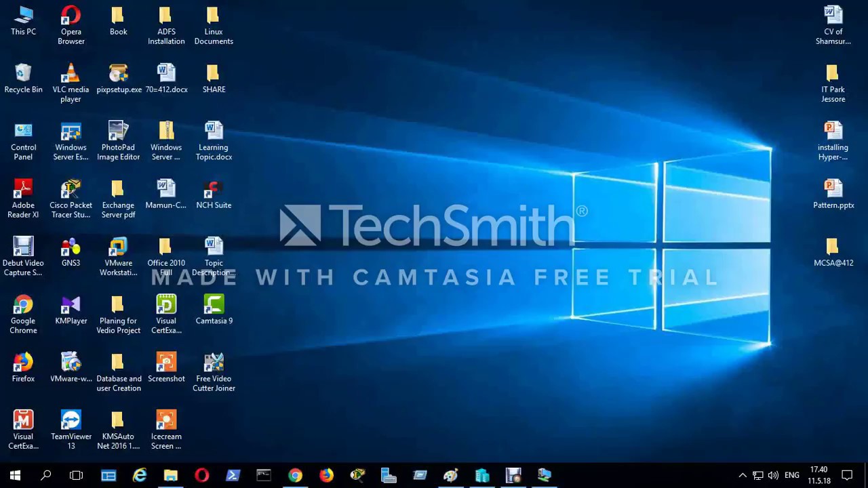Select ADFS Installation folder
Viewport: 868px width, 488px height.
(x=166, y=26)
